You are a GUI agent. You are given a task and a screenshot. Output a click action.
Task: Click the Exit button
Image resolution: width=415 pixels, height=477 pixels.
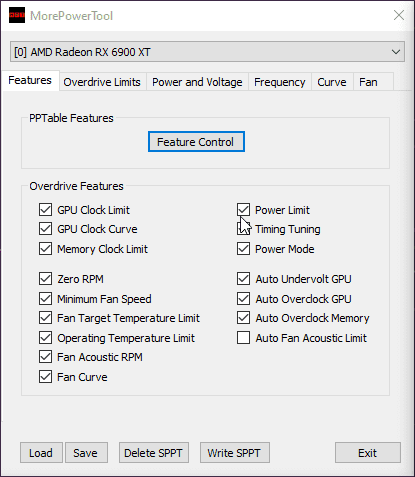(x=368, y=453)
